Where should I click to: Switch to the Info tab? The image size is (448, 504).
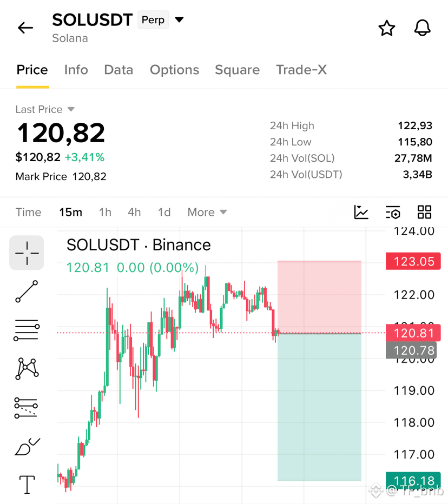pos(76,70)
